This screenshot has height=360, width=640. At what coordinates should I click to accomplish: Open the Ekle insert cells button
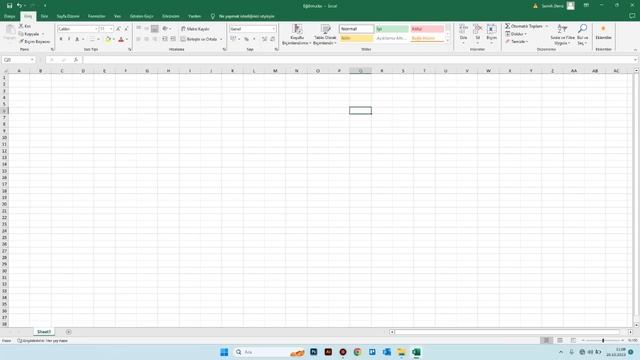(x=463, y=34)
